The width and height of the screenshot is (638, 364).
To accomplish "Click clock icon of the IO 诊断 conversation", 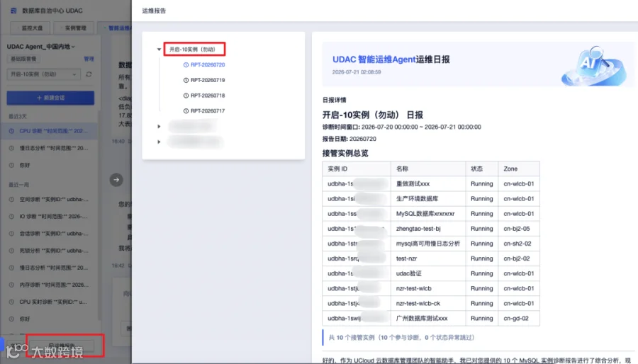I will click(11, 216).
